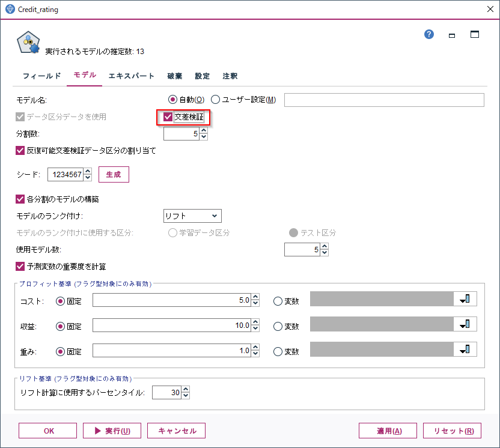
Task: Uncheck 各分割のモデルの構築
Action: (20, 199)
